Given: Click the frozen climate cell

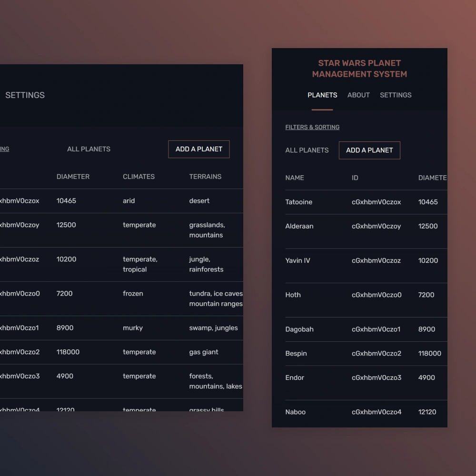Looking at the screenshot, I should click(x=133, y=294).
